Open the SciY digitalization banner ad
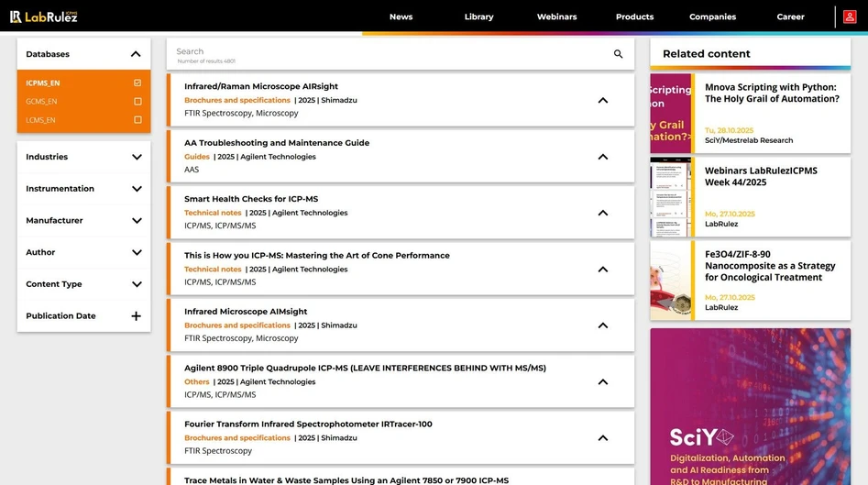Viewport: 868px width, 485px height. tap(750, 407)
